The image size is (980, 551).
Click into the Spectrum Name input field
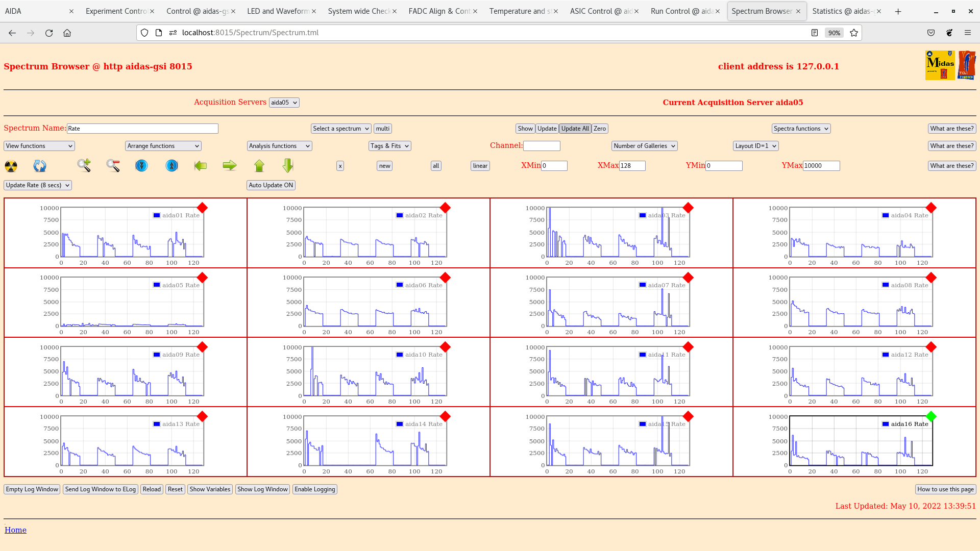(x=142, y=129)
